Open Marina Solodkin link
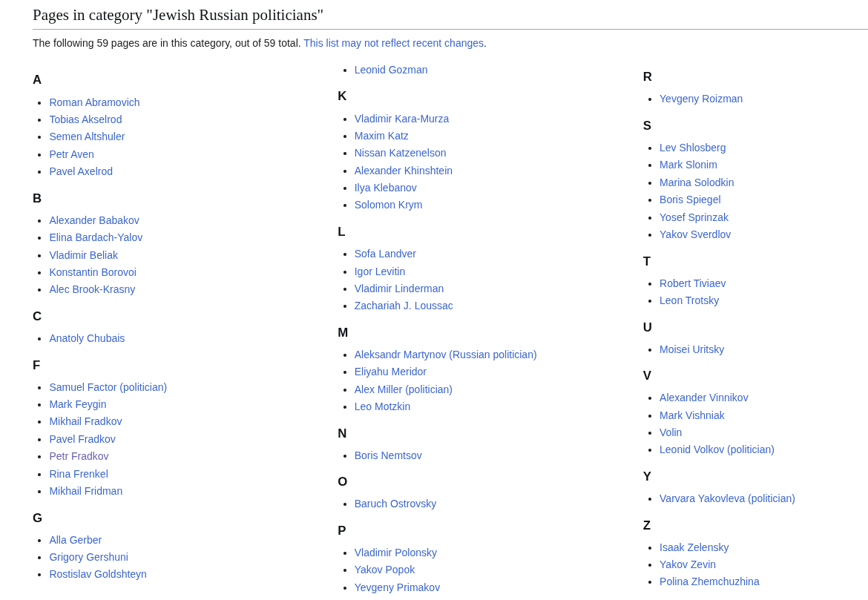 tap(697, 182)
